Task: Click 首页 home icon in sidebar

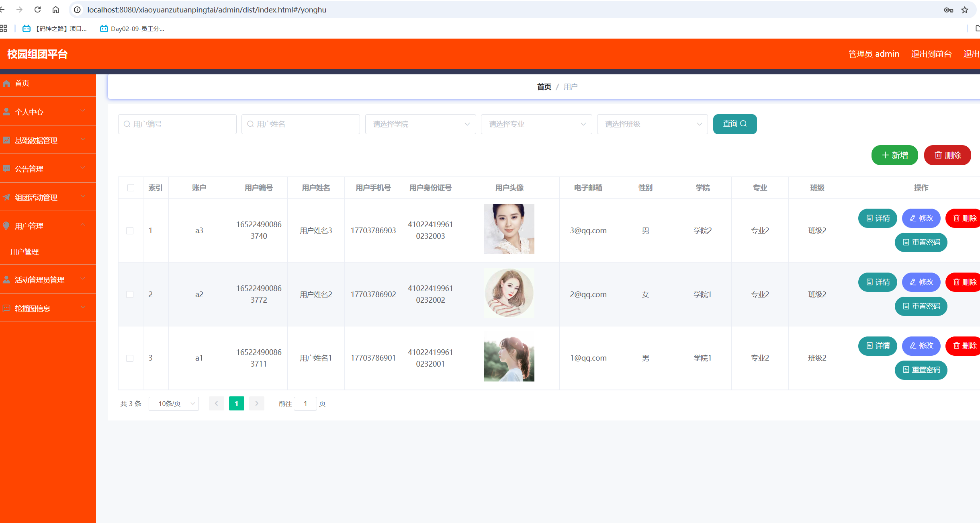Action: tap(6, 83)
